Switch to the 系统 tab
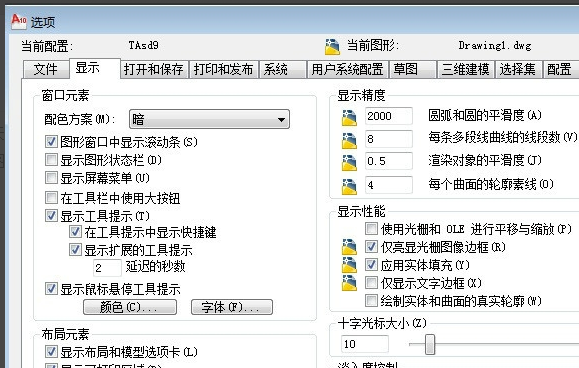The height and width of the screenshot is (368, 579). (x=282, y=69)
